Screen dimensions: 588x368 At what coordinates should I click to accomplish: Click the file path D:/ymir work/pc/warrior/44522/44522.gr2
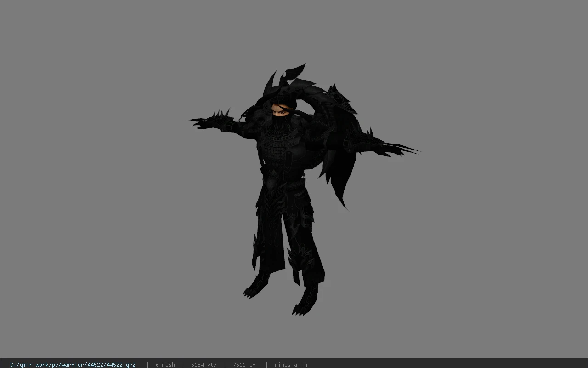73,365
